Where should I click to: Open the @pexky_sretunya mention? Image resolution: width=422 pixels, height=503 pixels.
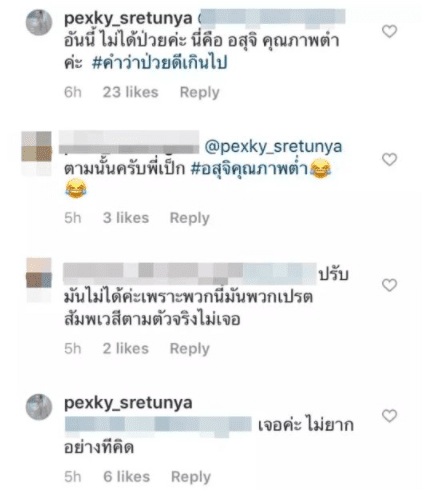(x=273, y=147)
